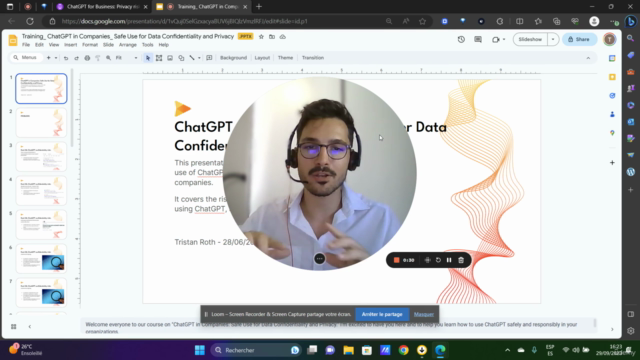Open the new slide layout dropdown arrow
This screenshot has height=360, width=640.
tap(56, 58)
